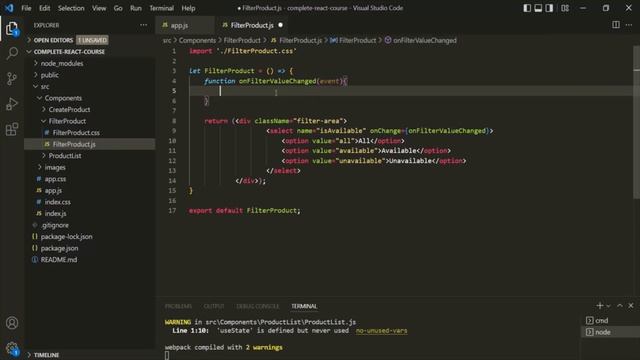Open the Accounts menu icon
640x360 pixels.
12,323
